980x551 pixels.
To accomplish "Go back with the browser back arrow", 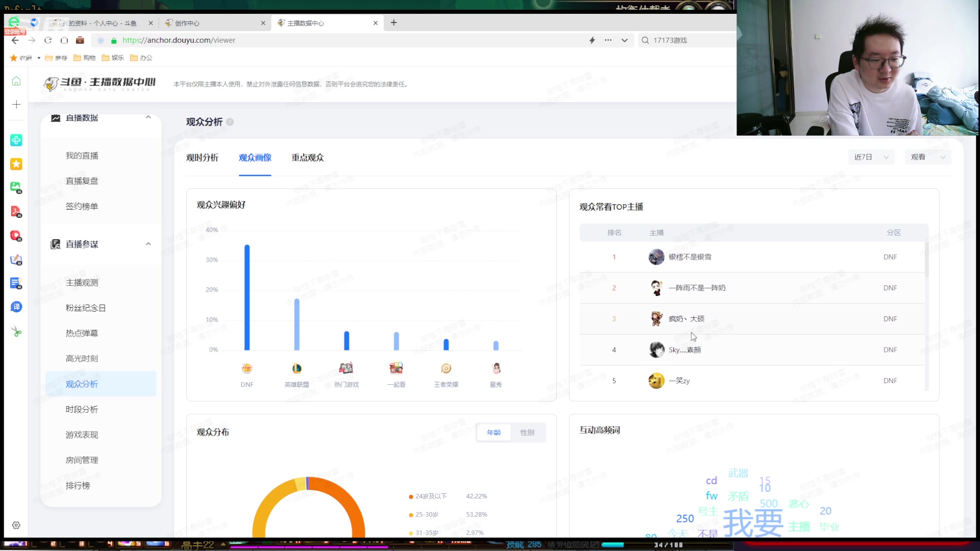I will (x=15, y=40).
